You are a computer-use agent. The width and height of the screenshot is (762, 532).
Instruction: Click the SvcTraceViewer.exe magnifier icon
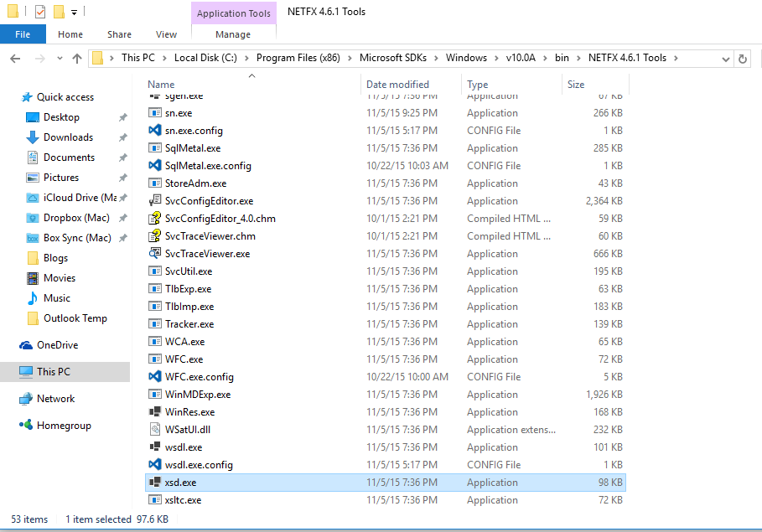(x=154, y=254)
